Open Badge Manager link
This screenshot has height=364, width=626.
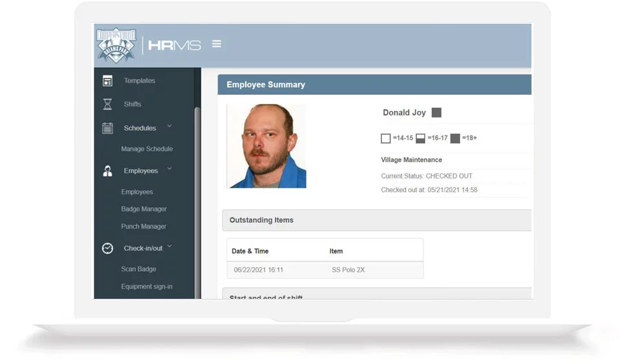144,209
